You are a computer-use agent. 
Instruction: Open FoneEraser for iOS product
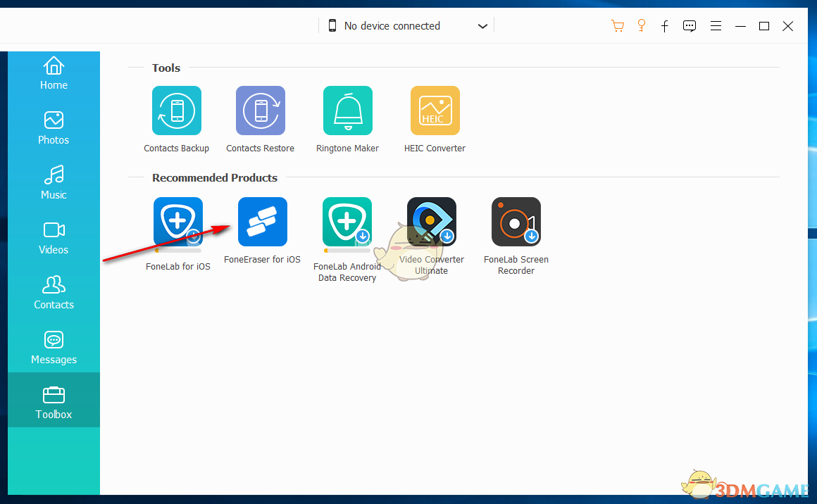pyautogui.click(x=263, y=222)
